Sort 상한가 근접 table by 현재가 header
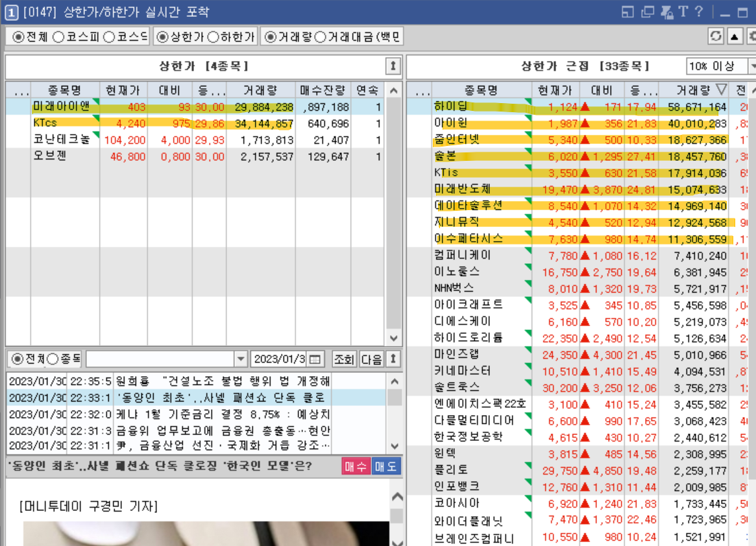This screenshot has width=756, height=546. coord(555,90)
